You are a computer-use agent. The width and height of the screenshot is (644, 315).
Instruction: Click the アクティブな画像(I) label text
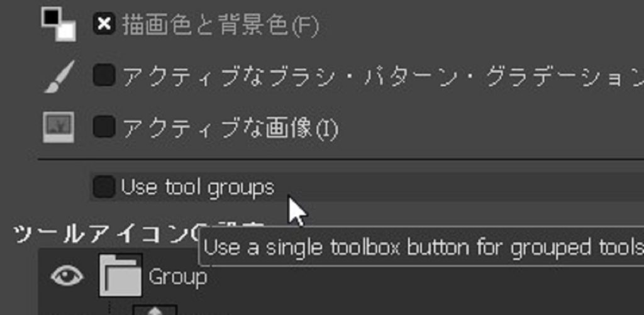coord(230,128)
